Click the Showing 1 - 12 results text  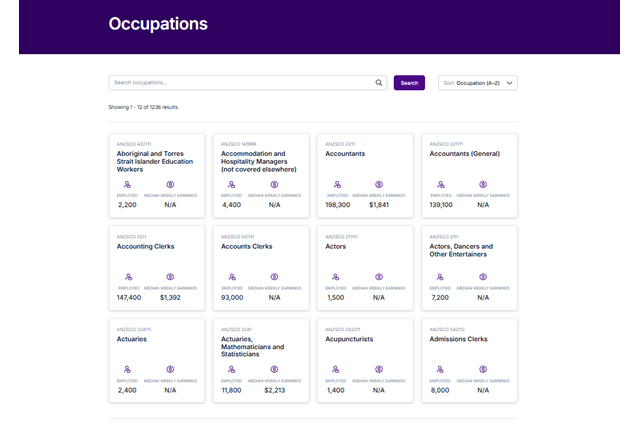143,107
